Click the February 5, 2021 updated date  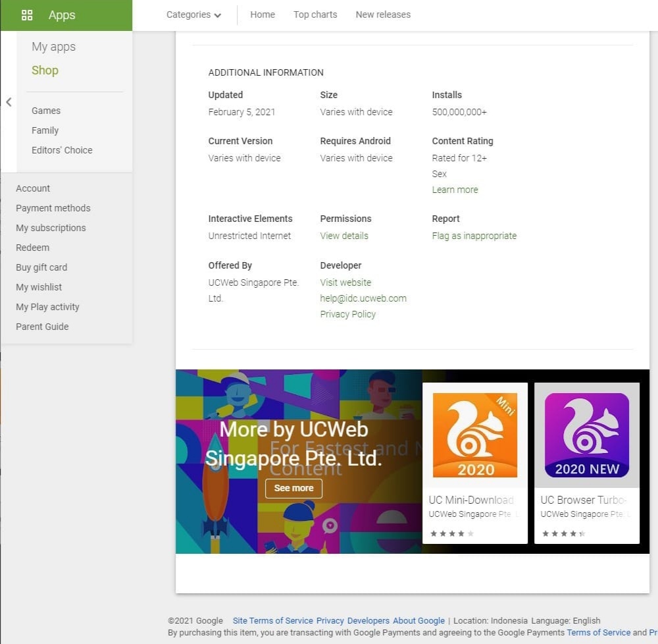pyautogui.click(x=241, y=112)
